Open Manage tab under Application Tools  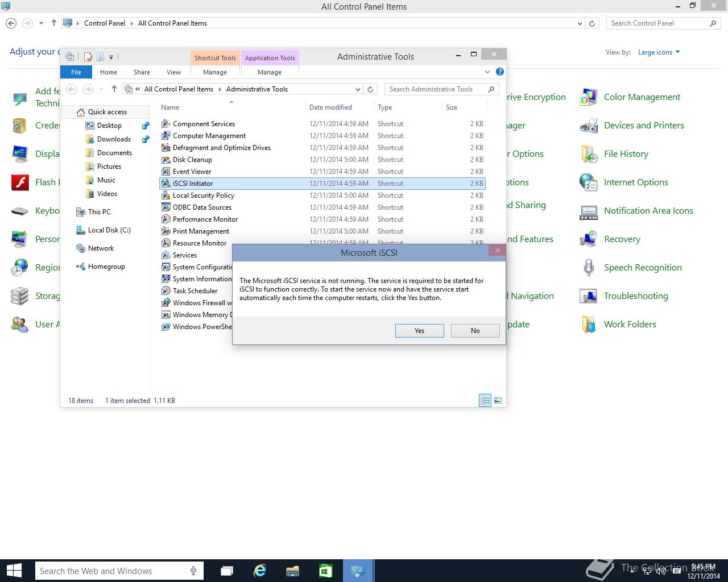pos(270,72)
